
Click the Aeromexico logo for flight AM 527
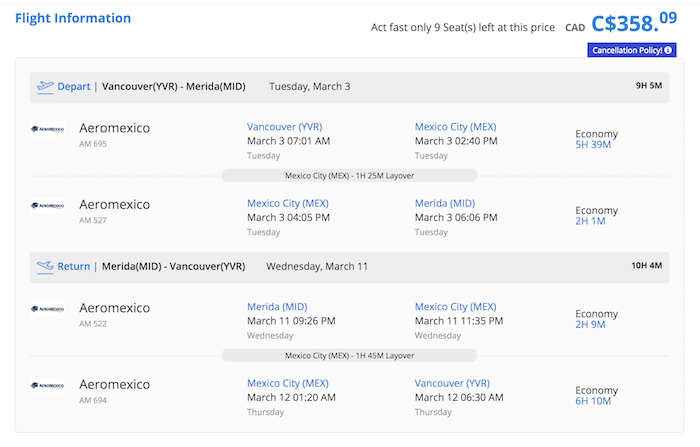[x=48, y=205]
